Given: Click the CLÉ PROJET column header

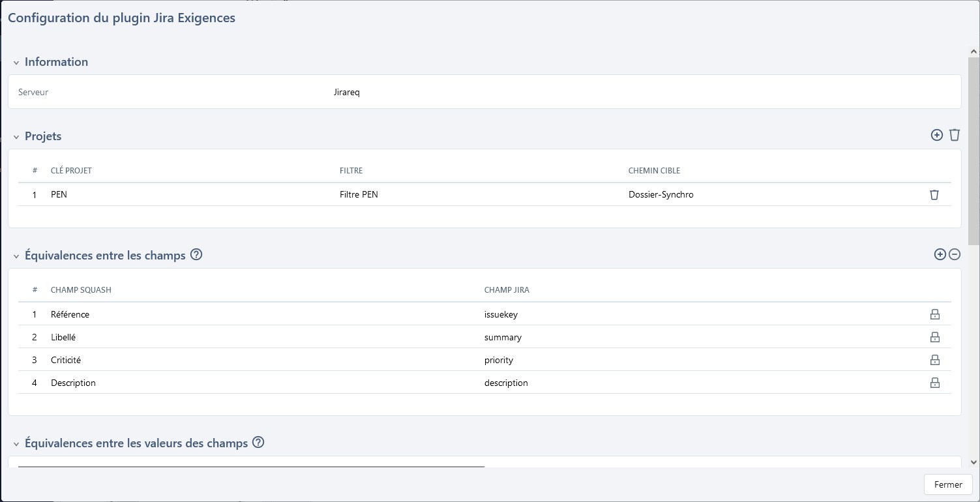Looking at the screenshot, I should coord(71,171).
